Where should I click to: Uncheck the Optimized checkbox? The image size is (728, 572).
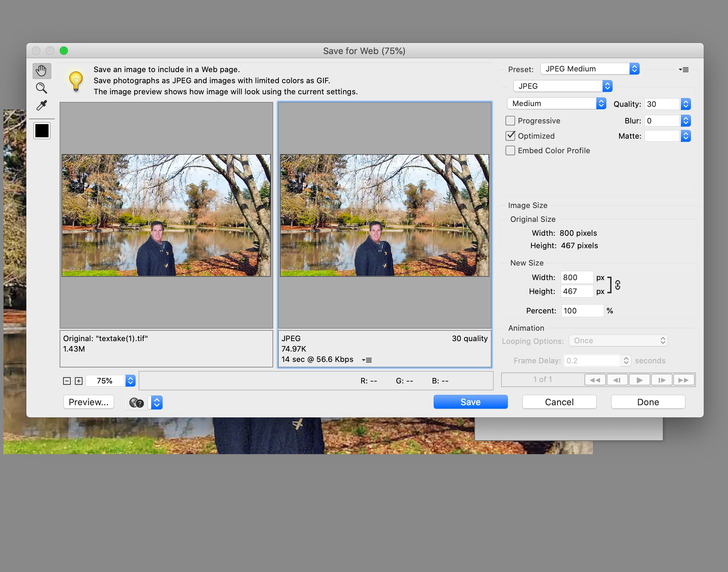click(x=510, y=136)
